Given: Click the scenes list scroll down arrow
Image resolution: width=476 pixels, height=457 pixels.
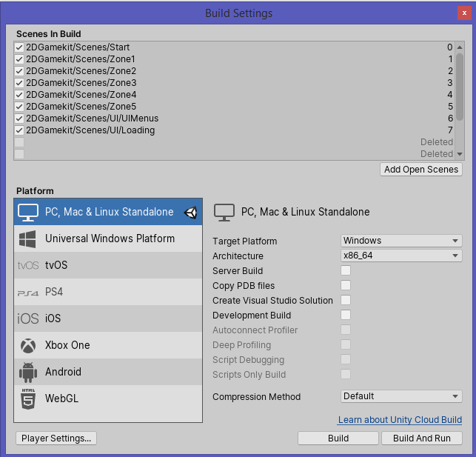Looking at the screenshot, I should tap(460, 154).
